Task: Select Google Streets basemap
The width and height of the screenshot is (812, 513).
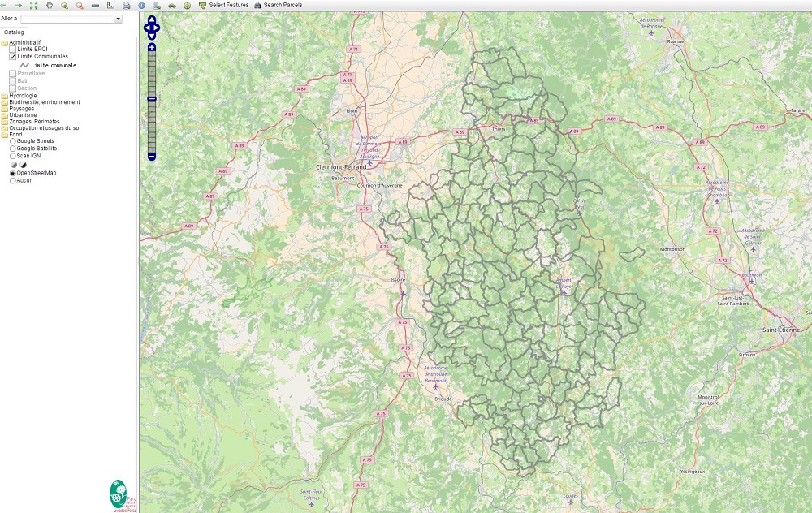Action: click(x=13, y=140)
